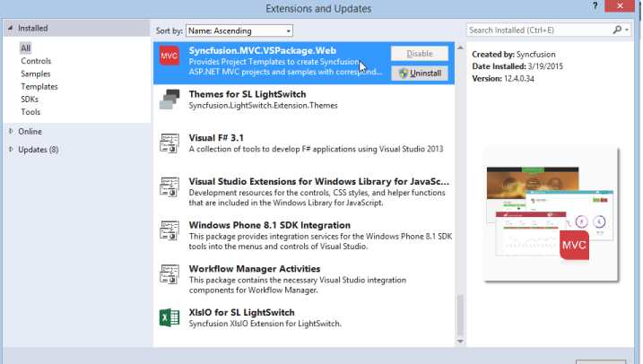Screen dimensions: 643x364
Task: Click the Visual F# 3.1 extension icon
Action: [x=169, y=143]
